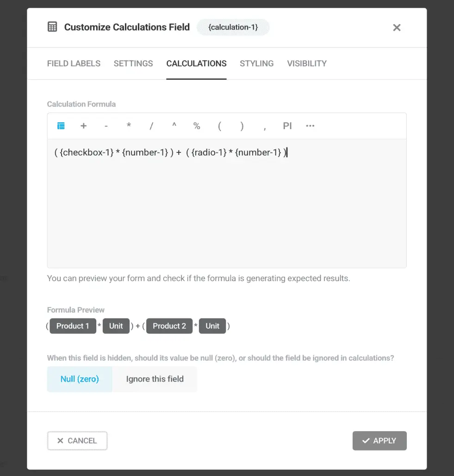Open the VISIBILITY tab
The width and height of the screenshot is (454, 476).
pyautogui.click(x=307, y=63)
